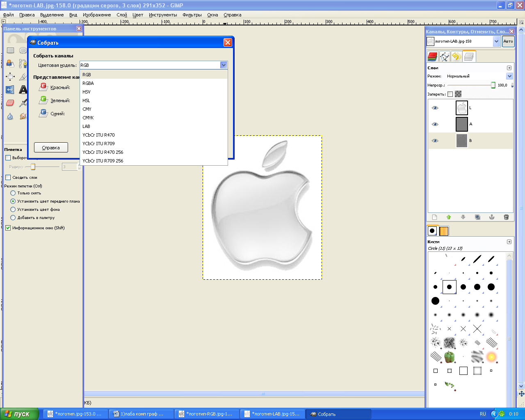Choose HSV from color model list
Viewport: 525px width, 420px height.
tap(154, 92)
